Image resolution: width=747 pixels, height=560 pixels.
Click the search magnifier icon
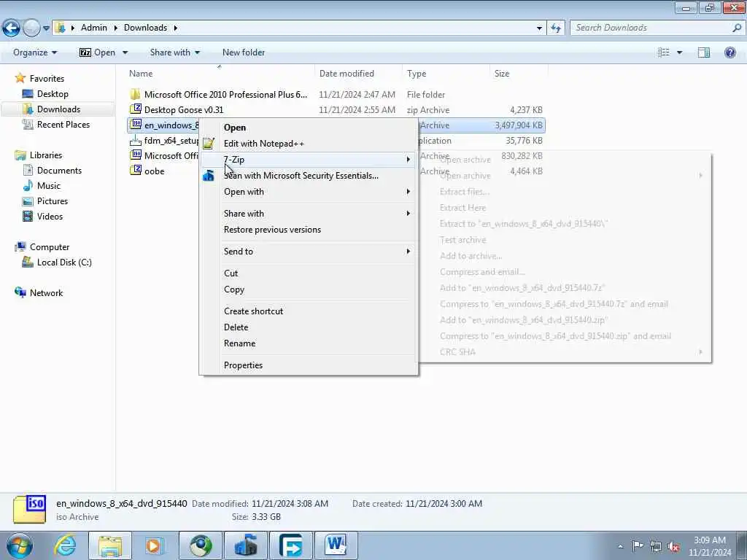pos(737,28)
